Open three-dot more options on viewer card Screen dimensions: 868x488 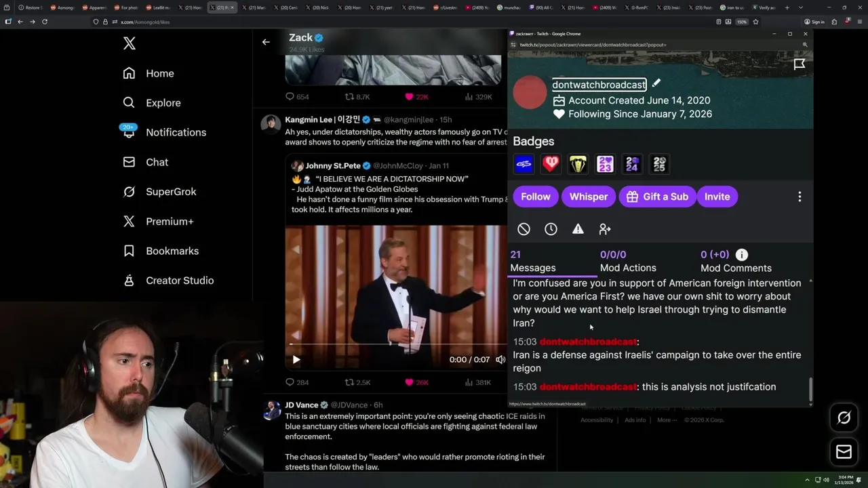click(800, 197)
